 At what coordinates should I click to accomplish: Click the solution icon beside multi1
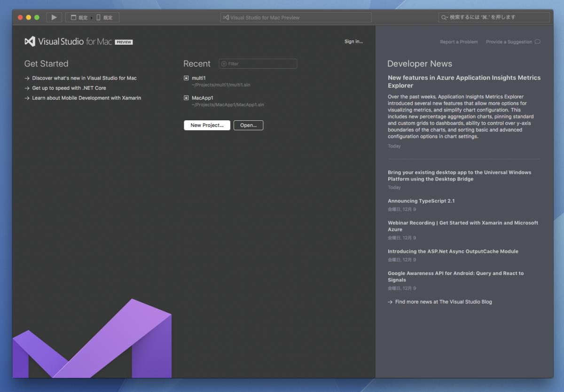point(186,78)
